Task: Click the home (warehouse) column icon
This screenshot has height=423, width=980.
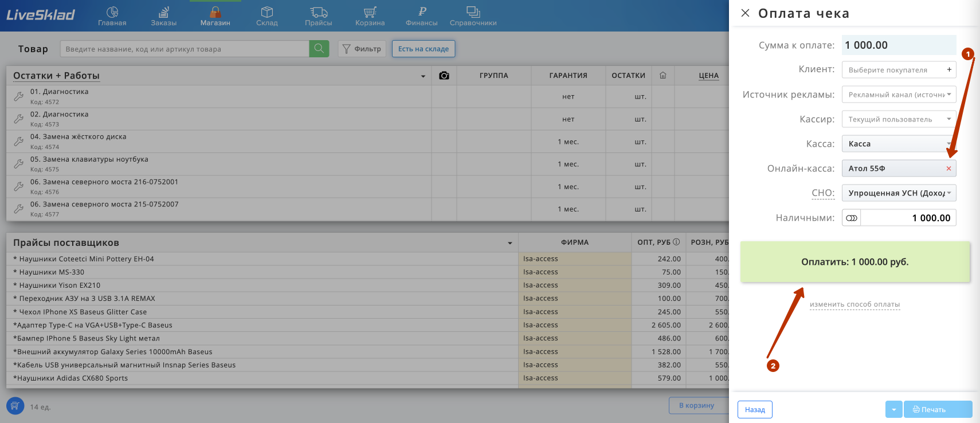Action: (x=663, y=76)
